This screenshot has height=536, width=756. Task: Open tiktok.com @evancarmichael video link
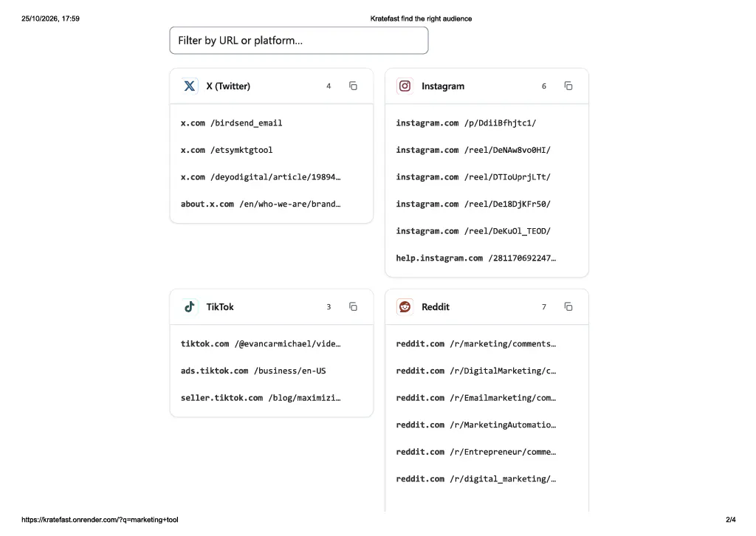click(x=261, y=344)
